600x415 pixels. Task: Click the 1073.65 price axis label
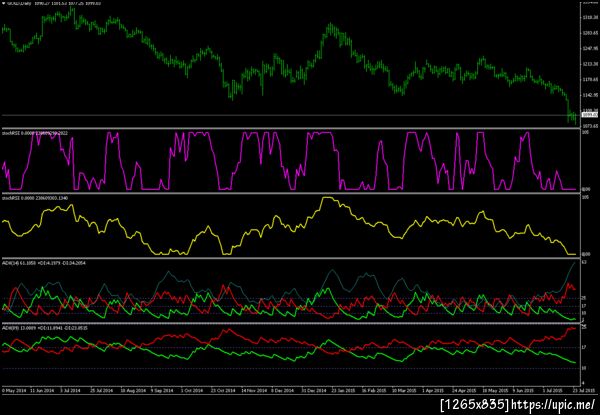click(590, 126)
